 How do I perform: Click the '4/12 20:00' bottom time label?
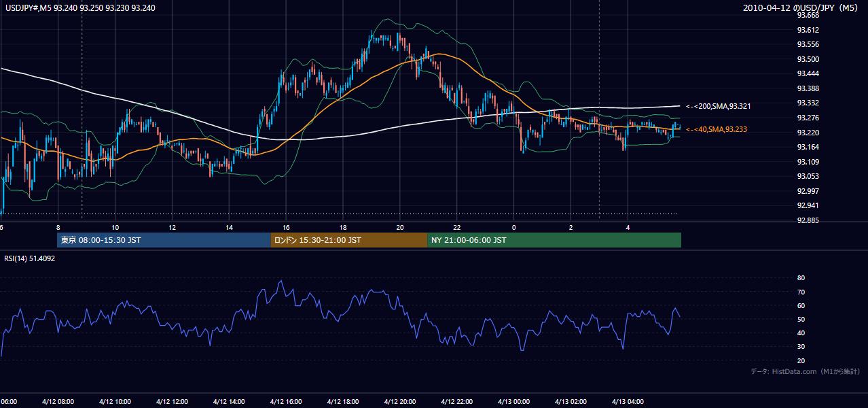tap(400, 402)
